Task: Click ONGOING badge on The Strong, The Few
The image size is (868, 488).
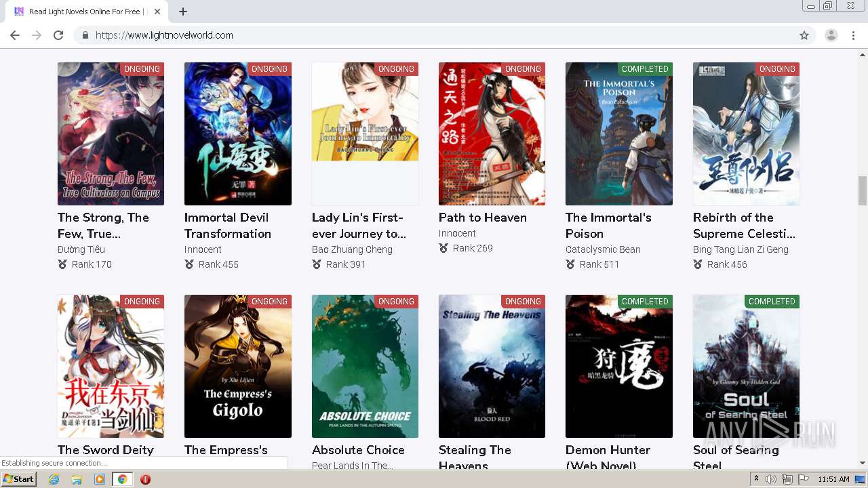Action: coord(142,69)
